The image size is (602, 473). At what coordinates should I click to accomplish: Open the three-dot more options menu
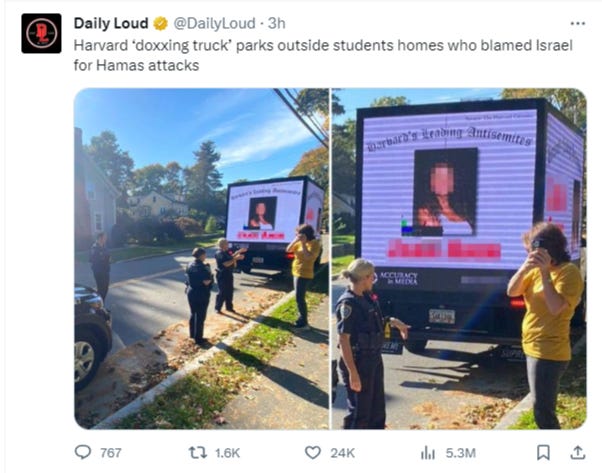tap(578, 23)
